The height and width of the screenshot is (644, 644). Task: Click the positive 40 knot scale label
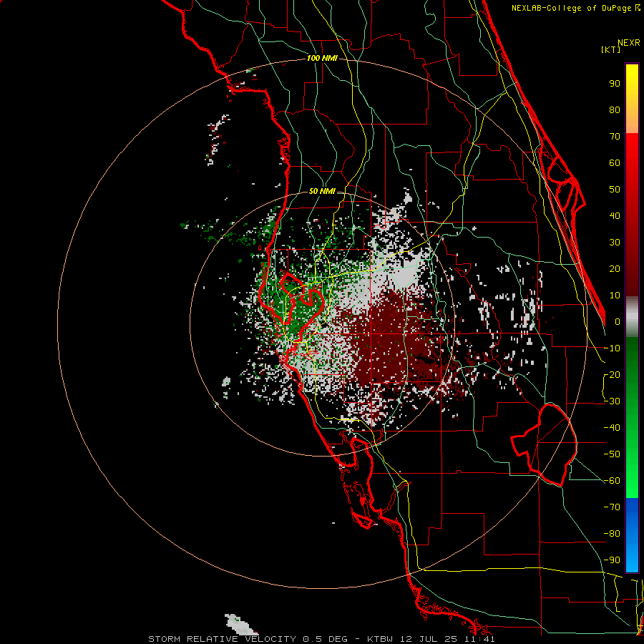coord(615,215)
